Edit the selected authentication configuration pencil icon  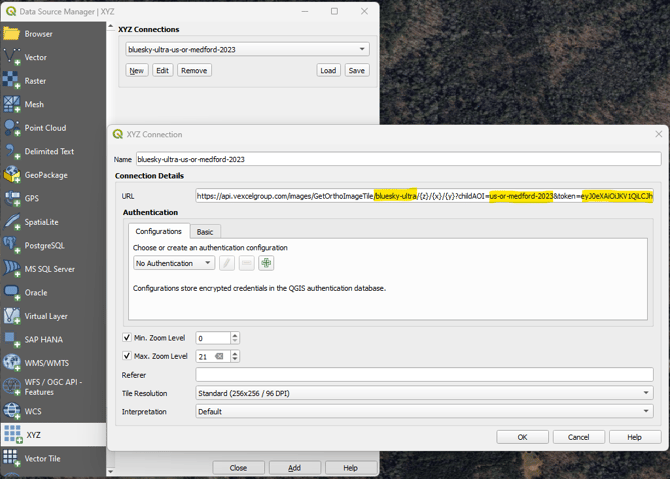pos(227,263)
